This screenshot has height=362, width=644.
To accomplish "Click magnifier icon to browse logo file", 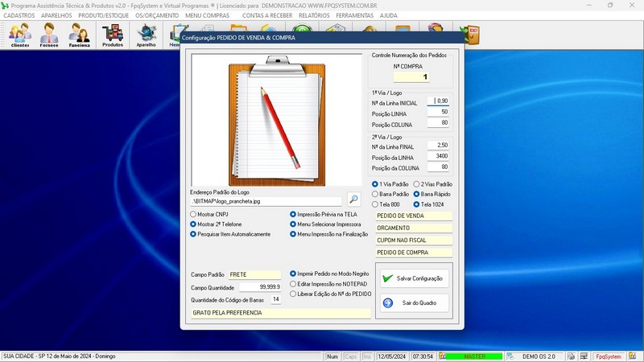I will tap(353, 200).
